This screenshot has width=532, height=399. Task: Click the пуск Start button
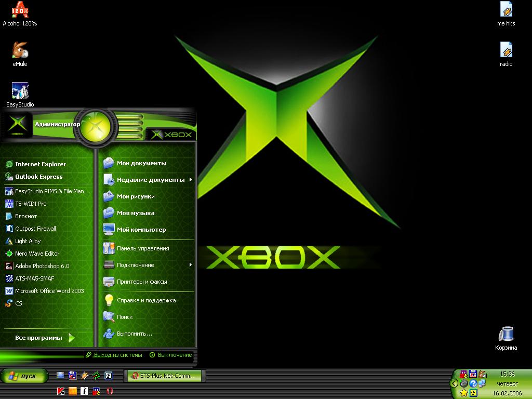24,376
